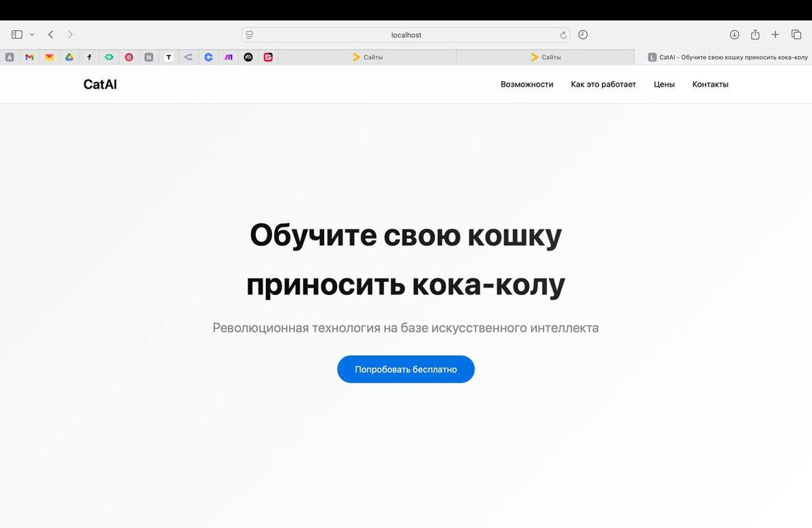Screen dimensions: 812x528
Task: Toggle the Safari sidebar
Action: pyautogui.click(x=17, y=35)
